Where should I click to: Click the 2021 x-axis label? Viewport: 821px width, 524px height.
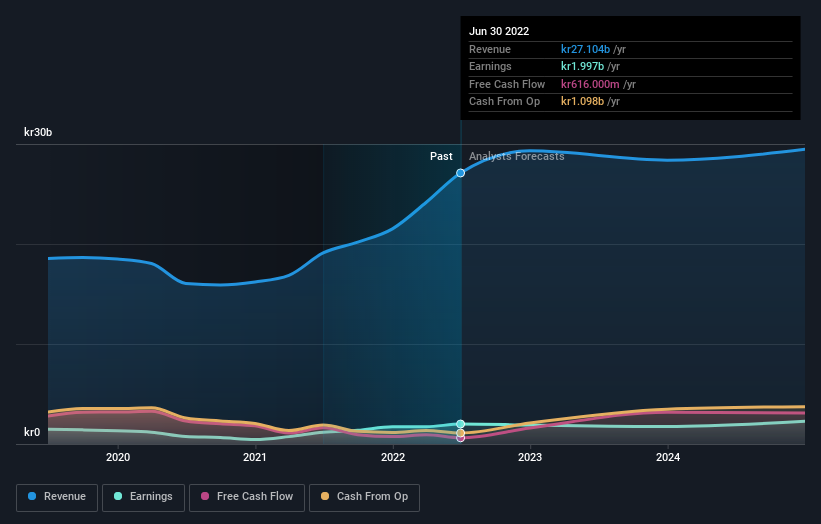pos(255,457)
